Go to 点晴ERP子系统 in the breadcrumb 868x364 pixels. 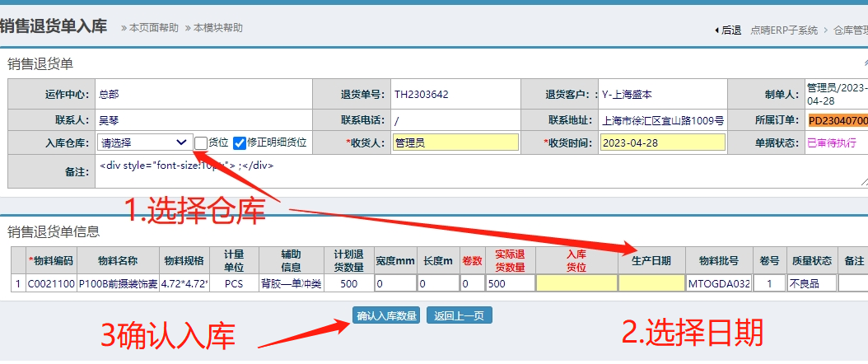[784, 30]
